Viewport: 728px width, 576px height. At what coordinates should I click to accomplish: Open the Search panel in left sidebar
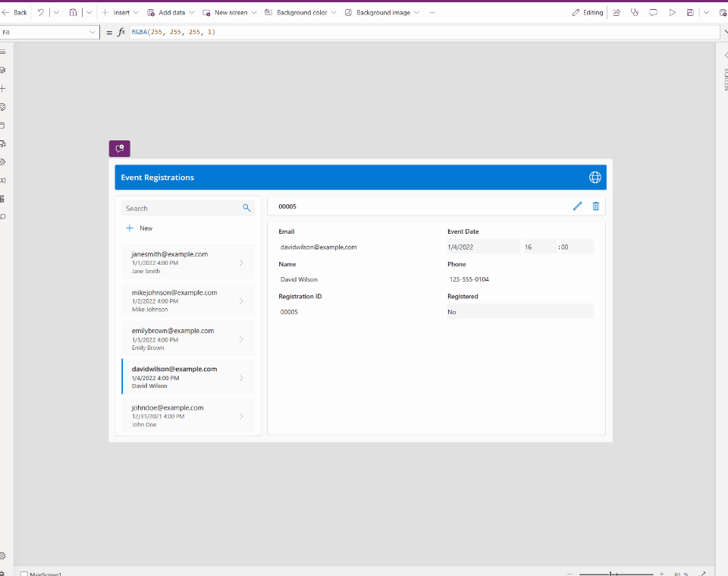pyautogui.click(x=5, y=216)
